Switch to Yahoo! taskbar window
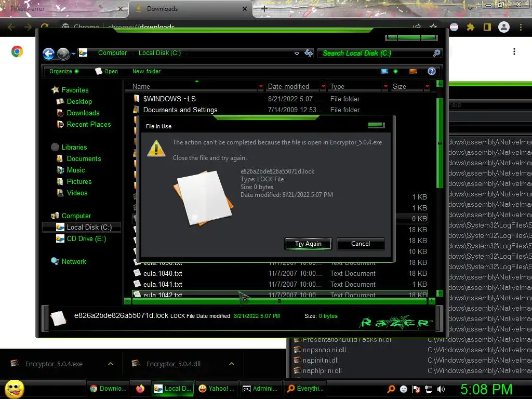532x399 pixels. pos(216,389)
